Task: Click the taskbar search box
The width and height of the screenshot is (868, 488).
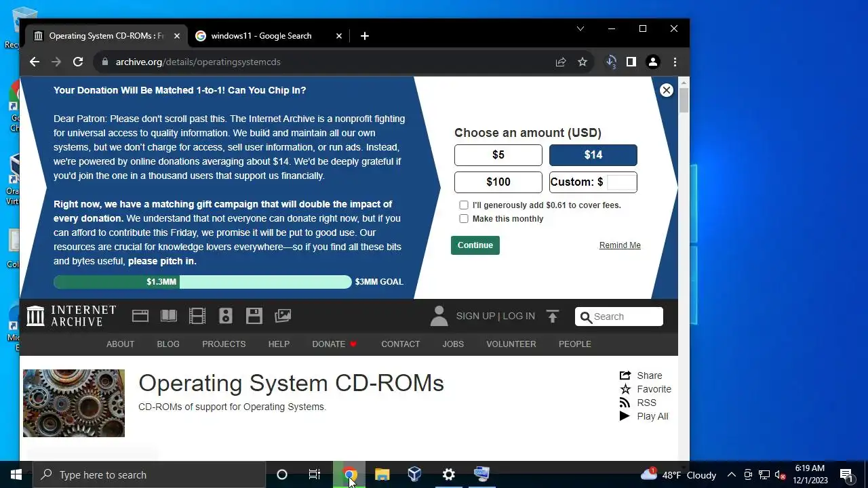Action: [149, 474]
